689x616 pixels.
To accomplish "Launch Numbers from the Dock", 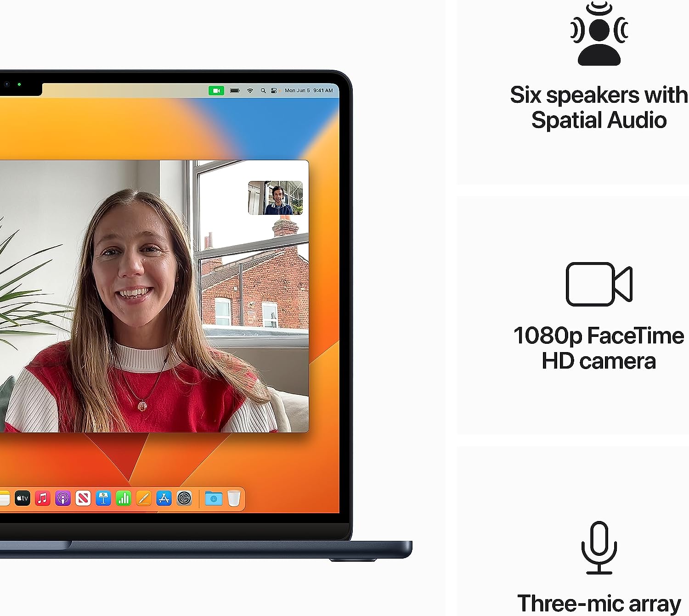I will 123,499.
